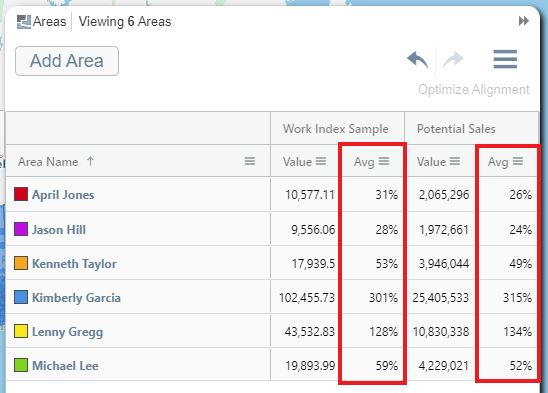Click the undo arrow icon
The image size is (548, 393).
418,60
